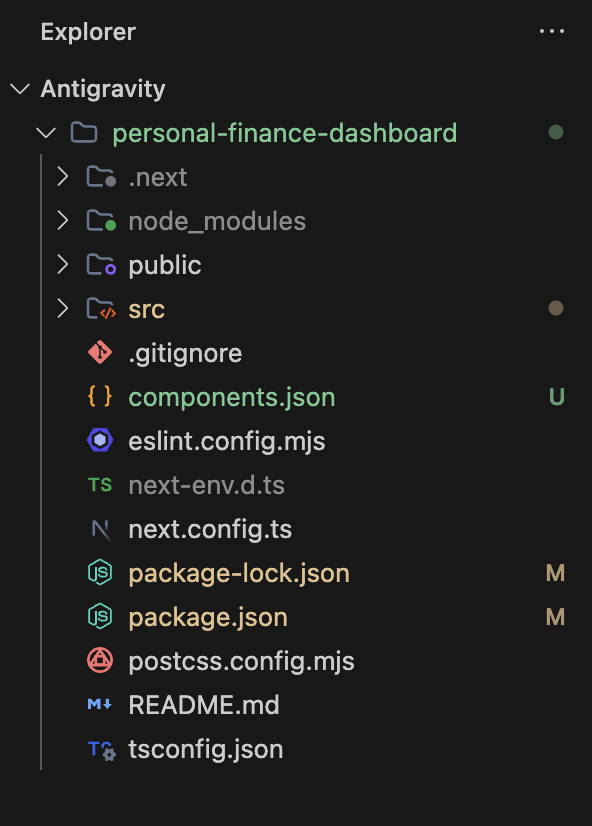Viewport: 592px width, 826px height.
Task: Open the README.md file
Action: pyautogui.click(x=204, y=704)
